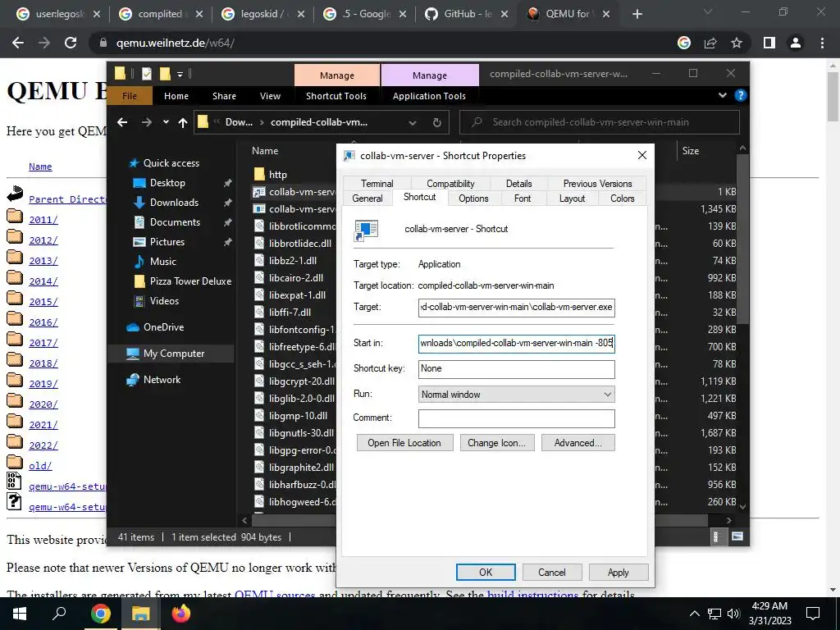Open Windows Start menu

click(x=20, y=614)
